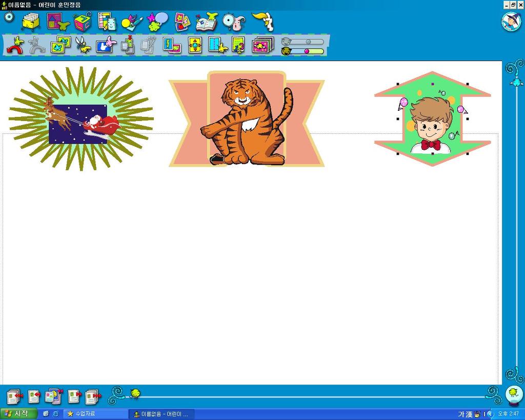This screenshot has height=420, width=525.
Task: Click the brown face slider with pink knob
Action: (302, 51)
